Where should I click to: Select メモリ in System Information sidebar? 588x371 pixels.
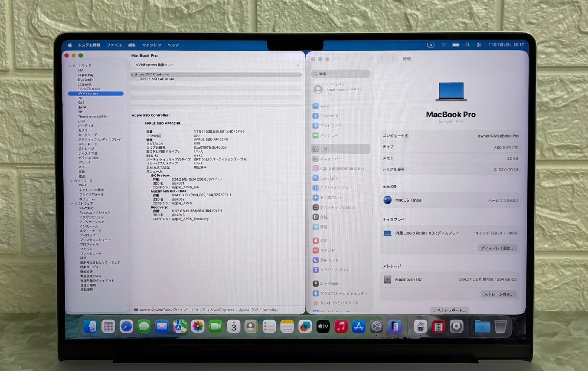tap(83, 167)
